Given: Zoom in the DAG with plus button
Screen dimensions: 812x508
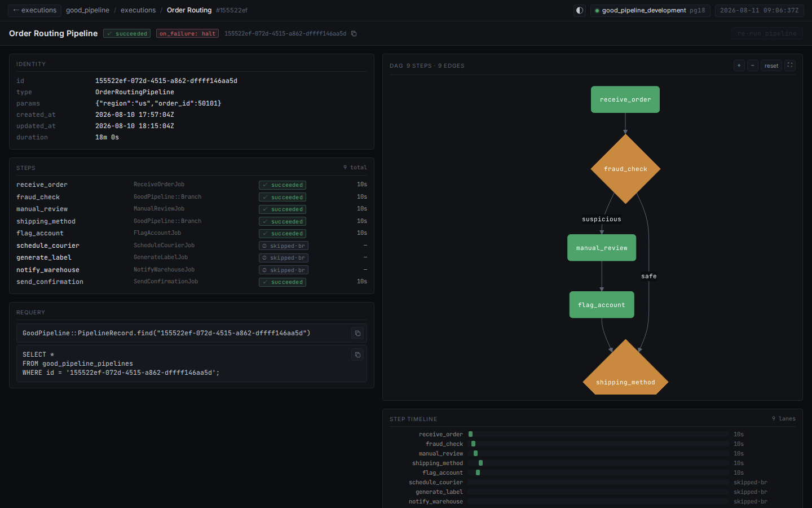Looking at the screenshot, I should (x=739, y=65).
